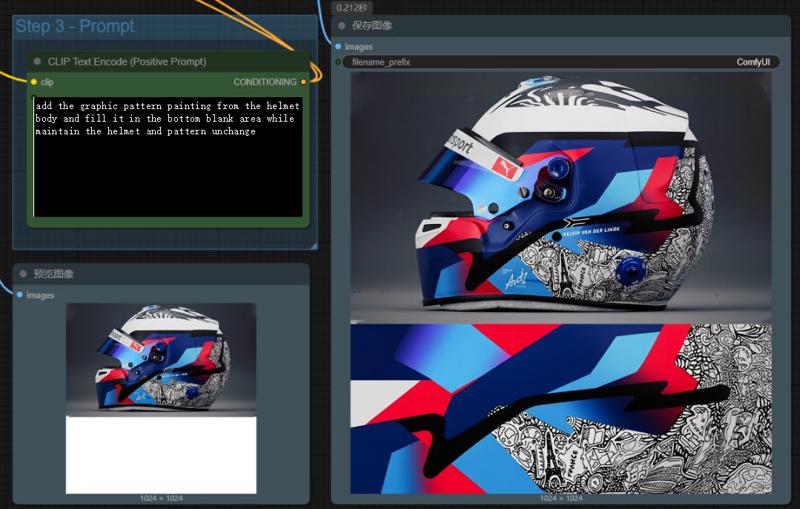Select the 保存图像 node title bar
800x509 pixels.
[500, 26]
